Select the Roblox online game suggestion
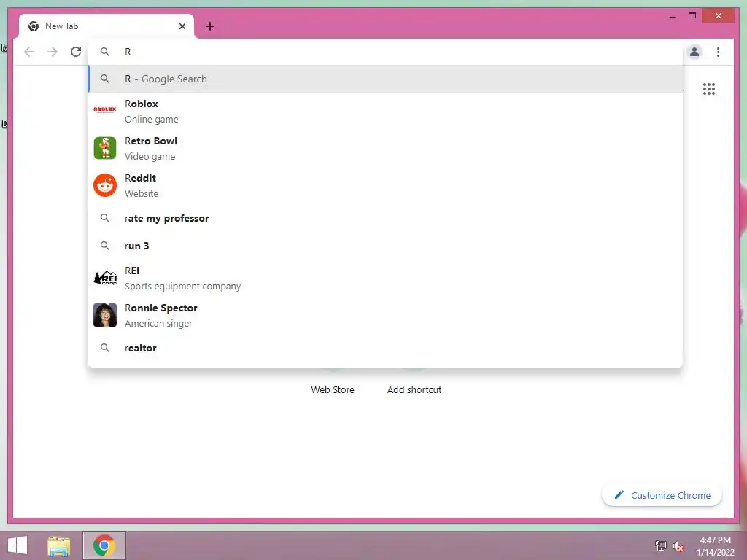The width and height of the screenshot is (747, 560). point(385,111)
